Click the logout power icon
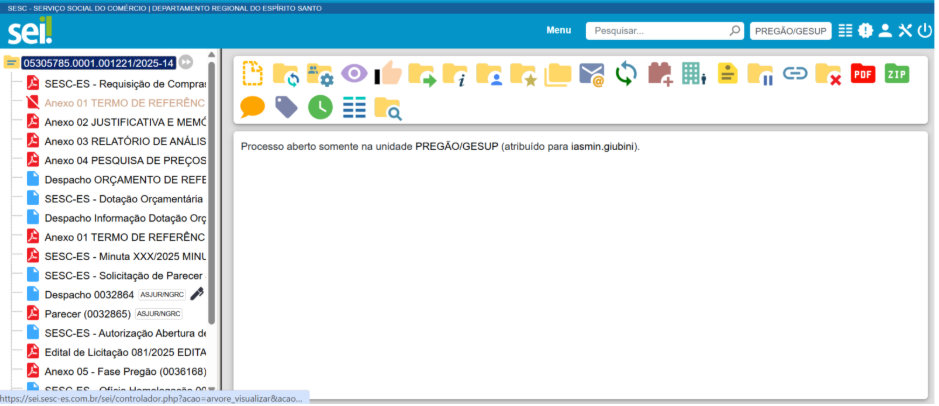This screenshot has height=406, width=939. point(924,31)
